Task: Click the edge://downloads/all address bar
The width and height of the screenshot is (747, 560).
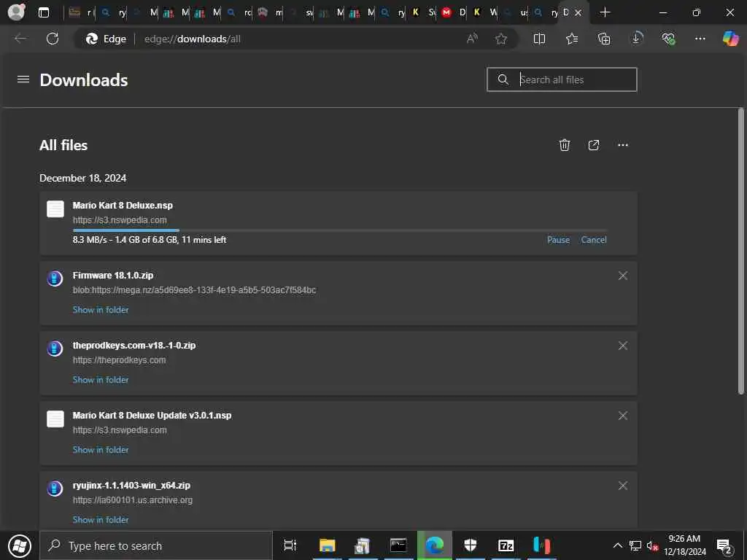Action: click(x=296, y=39)
